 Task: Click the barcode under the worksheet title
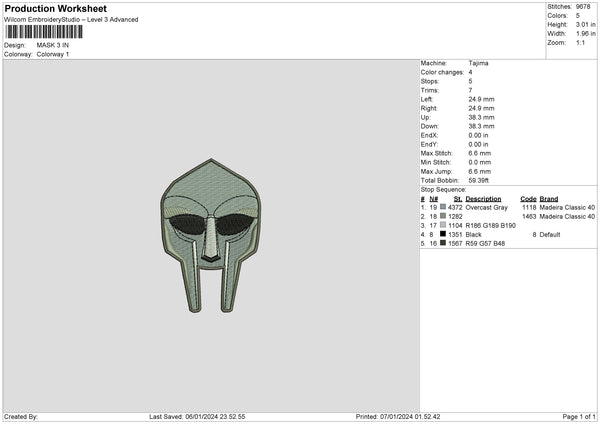point(44,32)
